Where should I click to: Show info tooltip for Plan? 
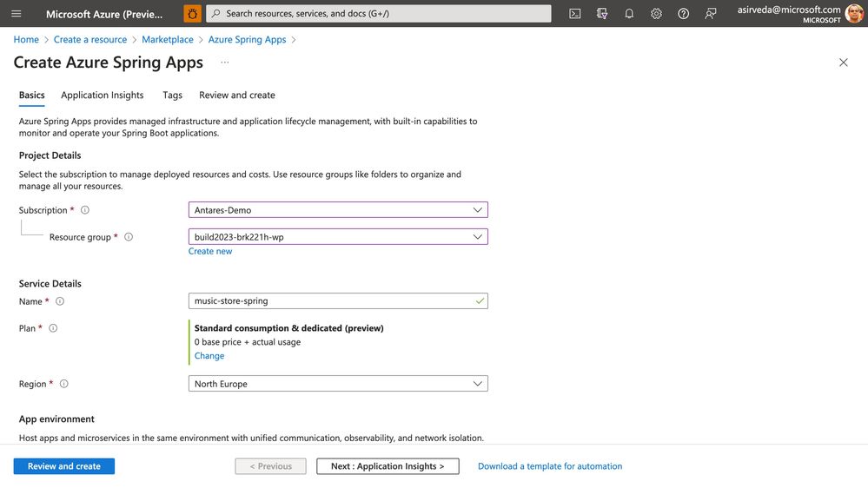53,328
